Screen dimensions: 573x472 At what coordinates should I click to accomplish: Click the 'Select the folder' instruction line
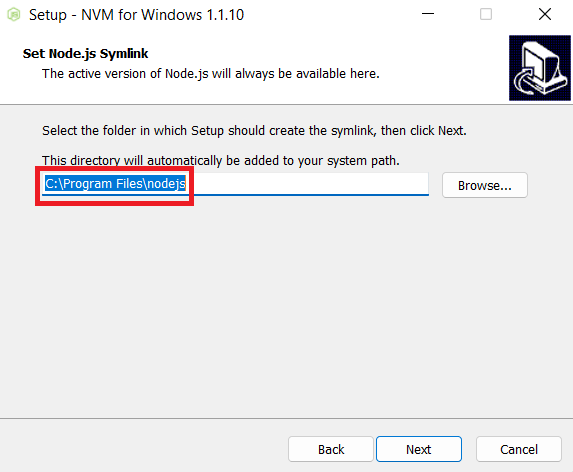(254, 130)
